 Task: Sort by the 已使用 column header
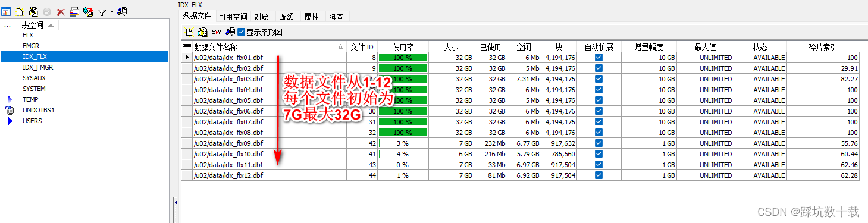[x=491, y=46]
